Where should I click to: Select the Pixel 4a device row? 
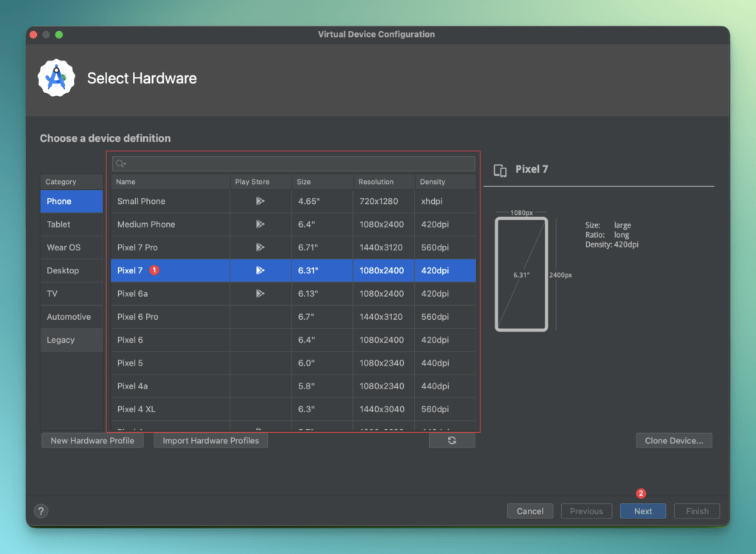[x=294, y=386]
